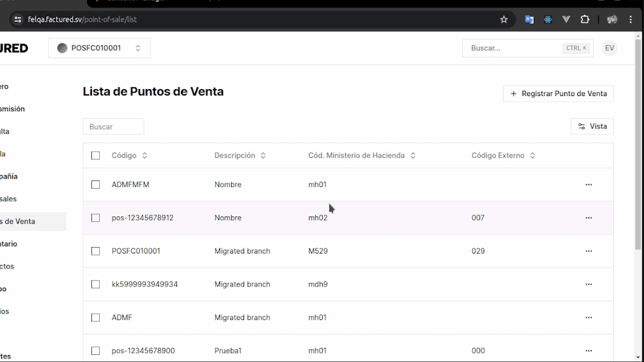Click the Buscar filter input field
The height and width of the screenshot is (362, 644).
113,126
